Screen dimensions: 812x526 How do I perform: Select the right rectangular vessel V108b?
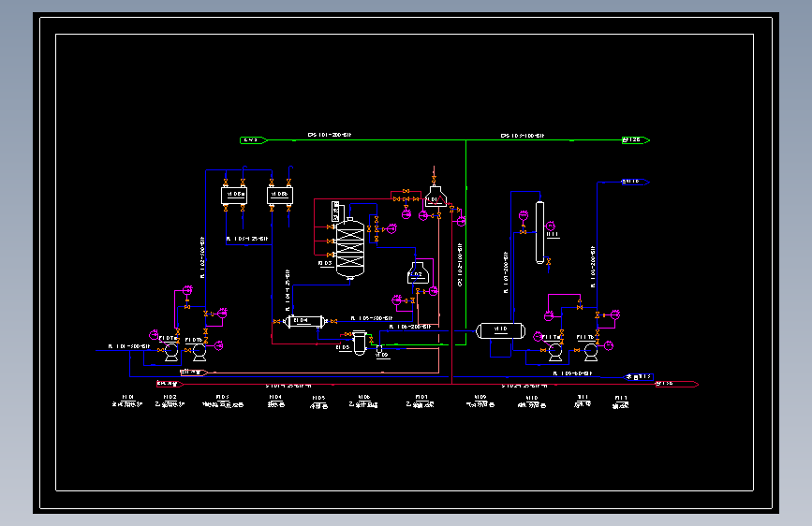coord(280,196)
